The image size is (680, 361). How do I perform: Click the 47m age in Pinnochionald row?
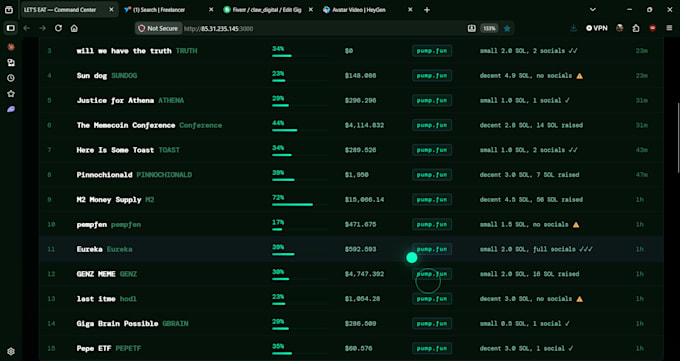click(641, 175)
